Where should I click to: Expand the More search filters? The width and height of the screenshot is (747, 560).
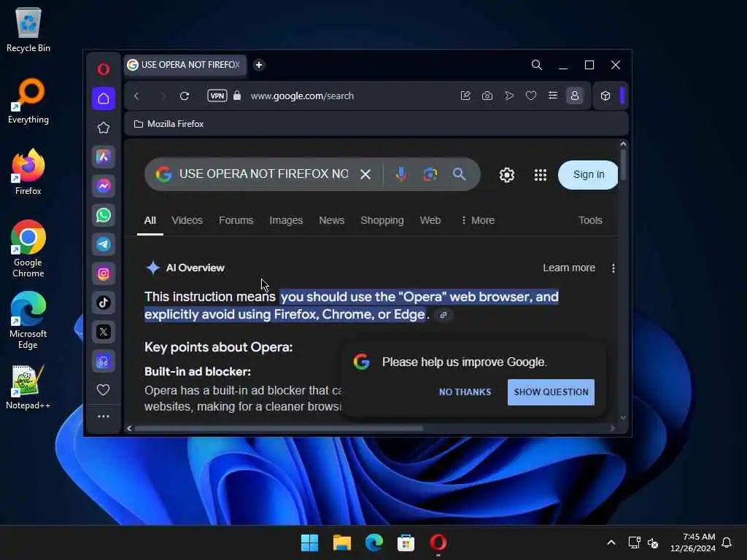(x=478, y=220)
